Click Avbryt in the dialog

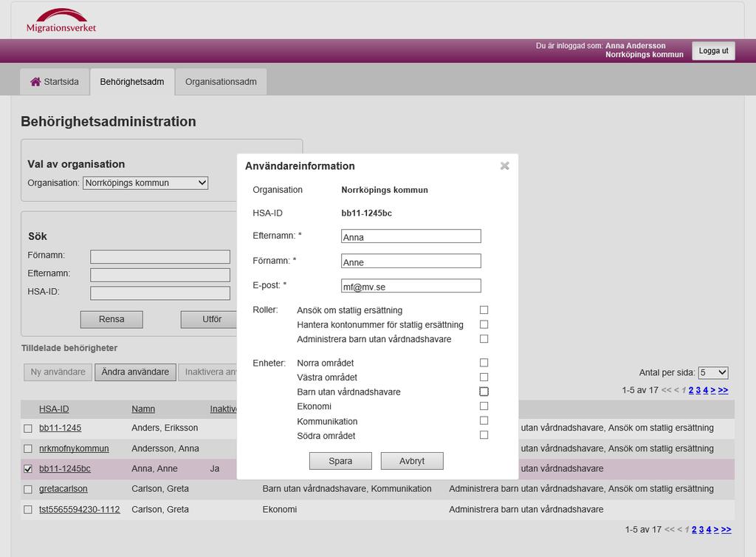click(x=412, y=460)
